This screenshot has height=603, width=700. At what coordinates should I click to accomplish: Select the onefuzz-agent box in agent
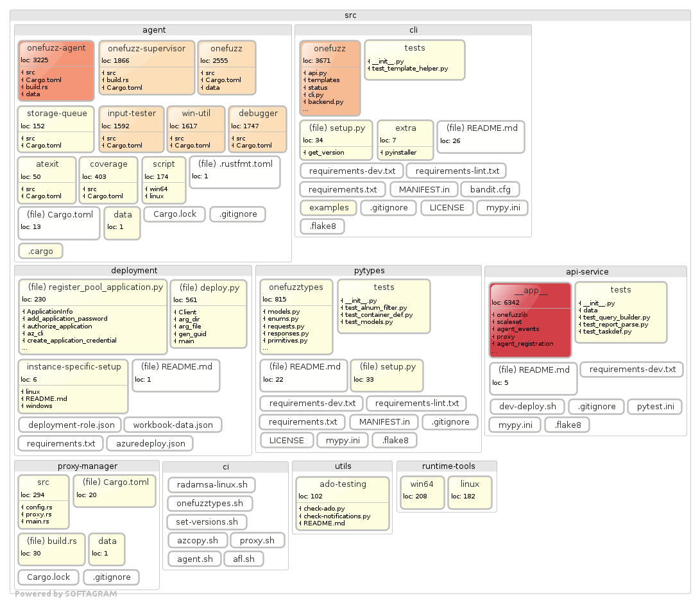(x=56, y=71)
